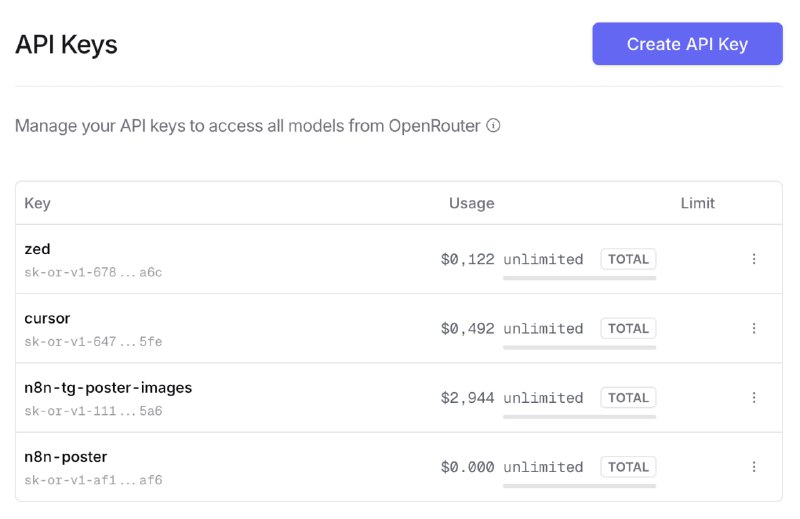Click the usage progress bar for zed
Screen dimensions: 800x519
pyautogui.click(x=579, y=278)
